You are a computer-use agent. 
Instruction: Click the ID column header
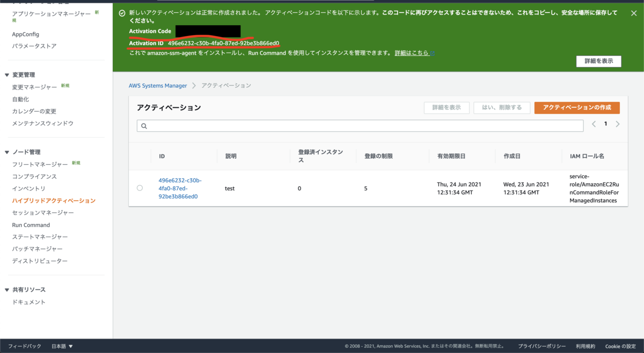click(162, 156)
